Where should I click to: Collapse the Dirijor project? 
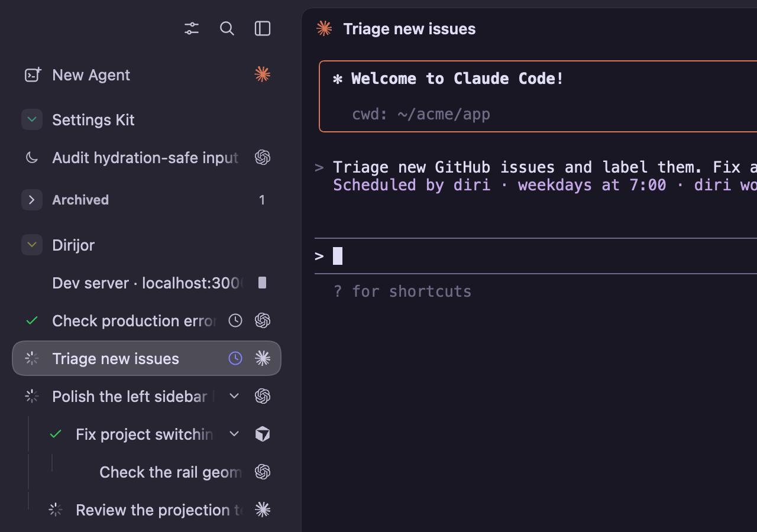(x=32, y=245)
